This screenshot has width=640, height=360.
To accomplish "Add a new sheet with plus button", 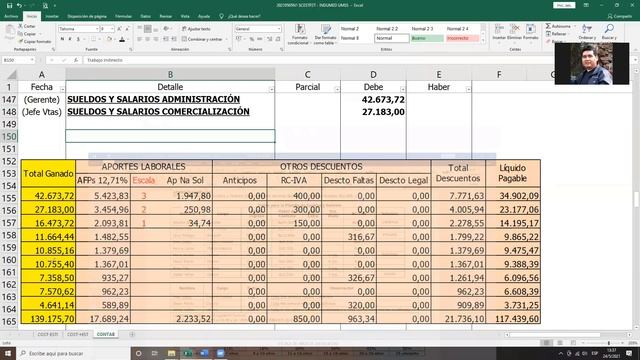I will click(x=132, y=334).
